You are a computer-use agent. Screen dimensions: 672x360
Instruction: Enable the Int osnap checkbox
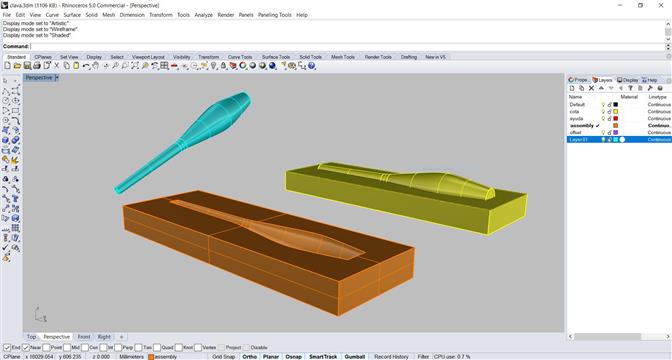coord(103,348)
